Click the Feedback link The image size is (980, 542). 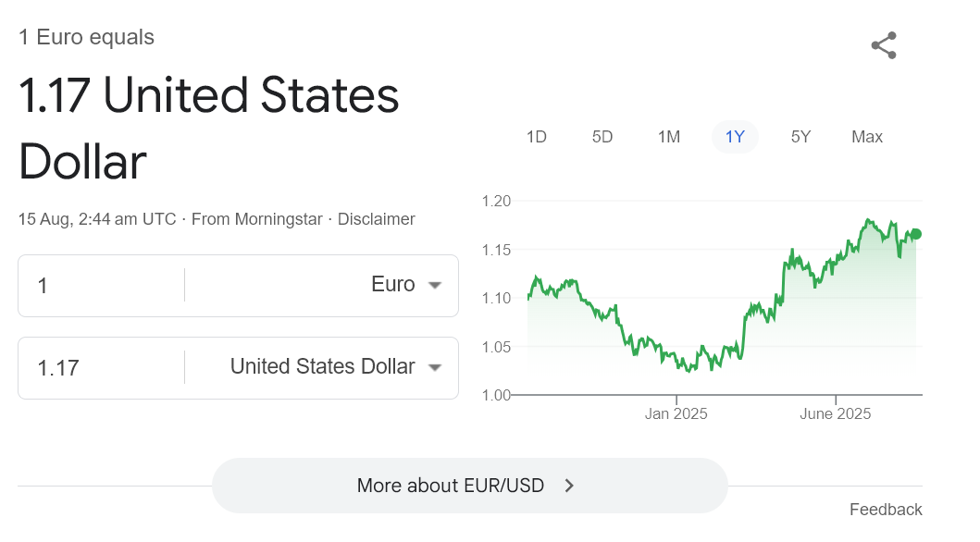(x=886, y=510)
